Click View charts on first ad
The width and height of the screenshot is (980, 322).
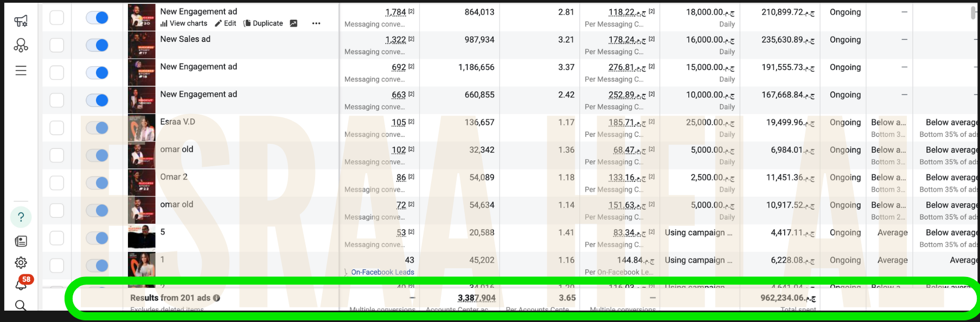[184, 23]
